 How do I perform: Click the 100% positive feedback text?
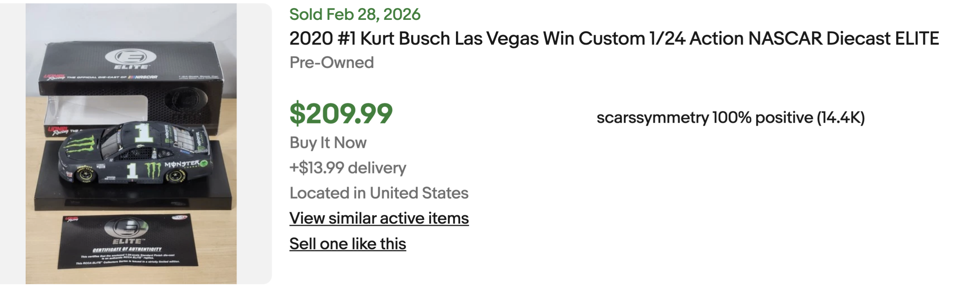(x=762, y=118)
